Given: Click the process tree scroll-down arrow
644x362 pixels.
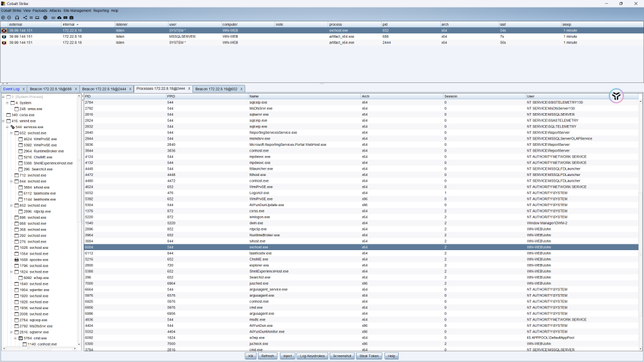Looking at the screenshot, I should (79, 344).
